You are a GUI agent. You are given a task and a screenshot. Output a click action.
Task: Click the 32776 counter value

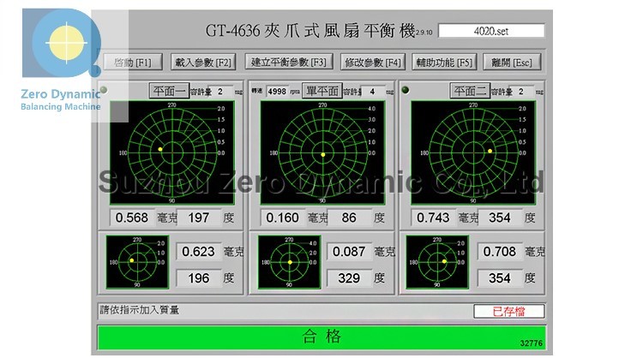pos(531,343)
